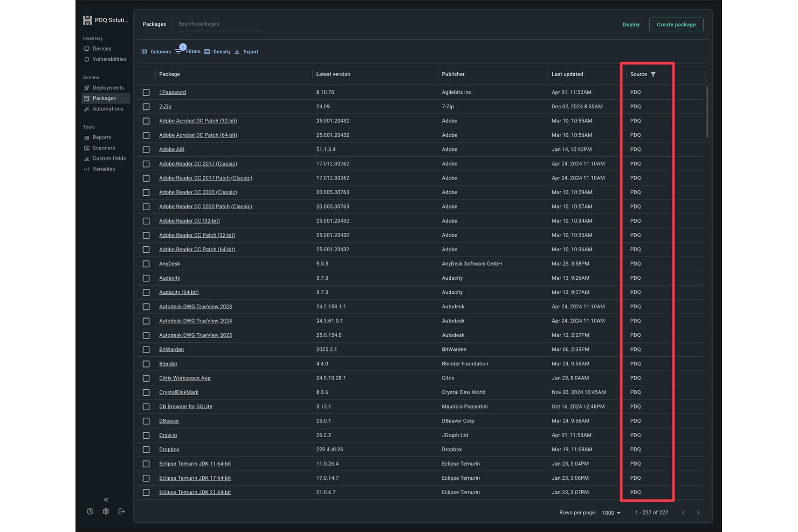Focus the Search packages field
Image resolution: width=798 pixels, height=532 pixels.
pos(220,24)
